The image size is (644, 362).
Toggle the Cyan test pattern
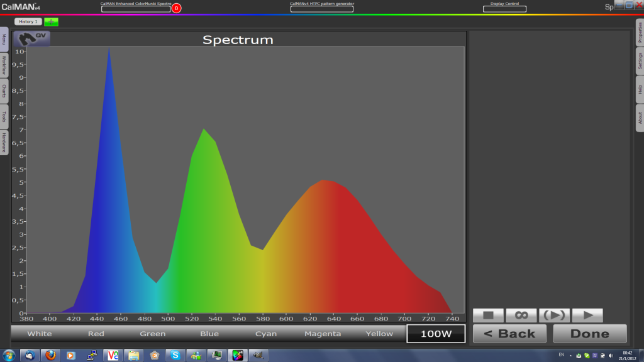click(266, 334)
